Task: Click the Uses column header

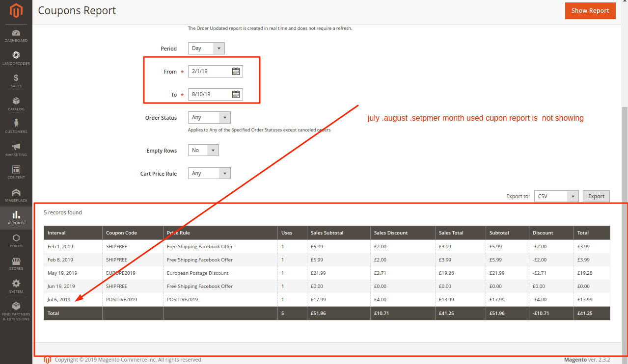Action: click(x=292, y=233)
